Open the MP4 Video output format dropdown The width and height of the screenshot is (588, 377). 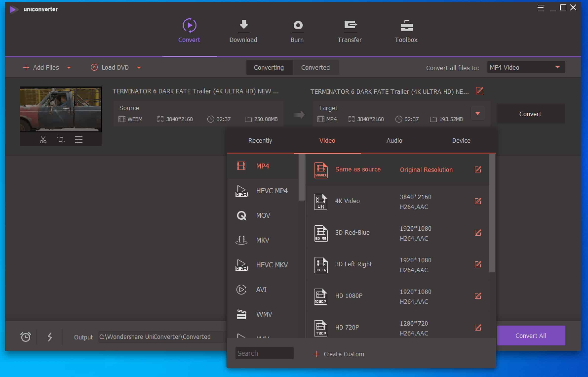coord(526,67)
